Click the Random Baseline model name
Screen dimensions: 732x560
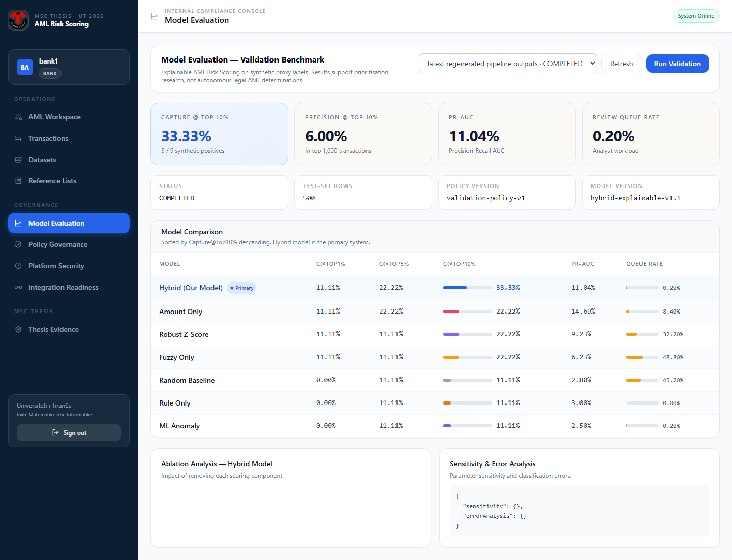(x=187, y=380)
